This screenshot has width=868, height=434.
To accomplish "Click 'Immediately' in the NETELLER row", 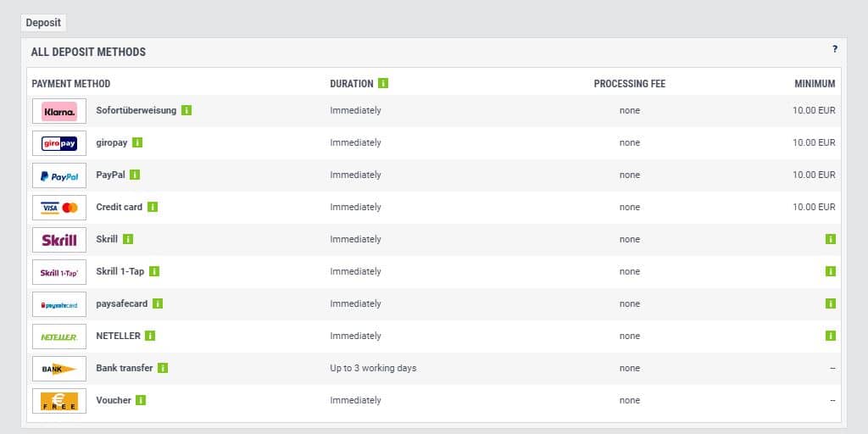I will pos(355,336).
